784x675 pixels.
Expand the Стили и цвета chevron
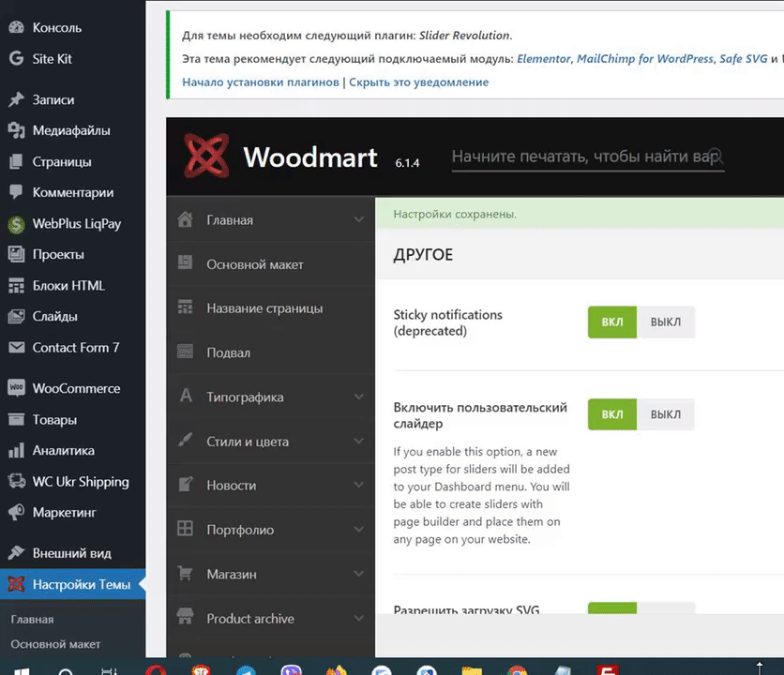358,441
